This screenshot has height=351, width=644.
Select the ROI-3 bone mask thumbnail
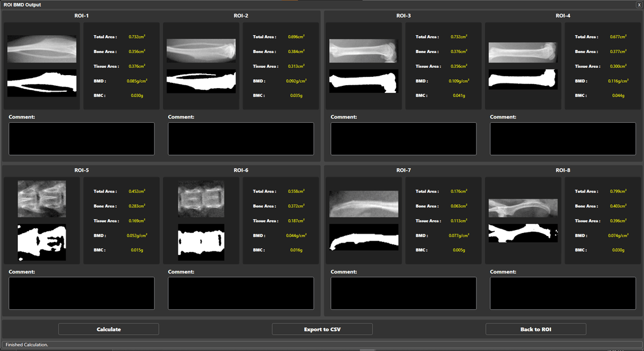point(364,81)
